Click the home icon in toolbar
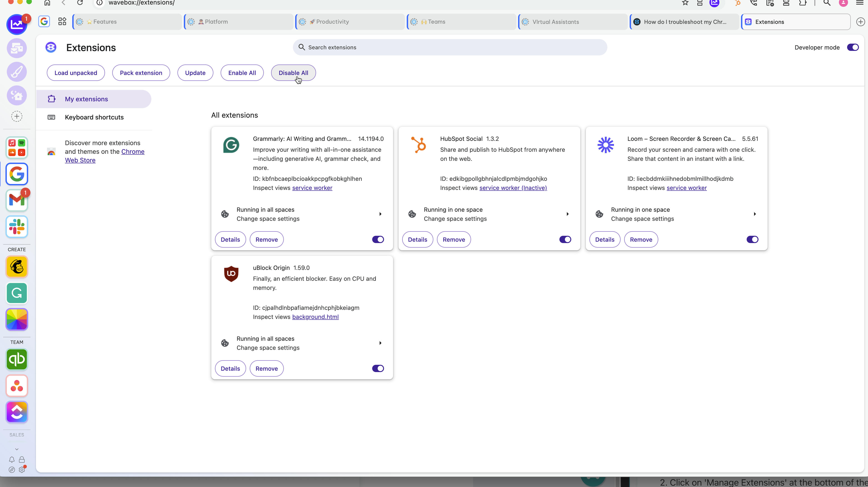The image size is (868, 487). (47, 3)
